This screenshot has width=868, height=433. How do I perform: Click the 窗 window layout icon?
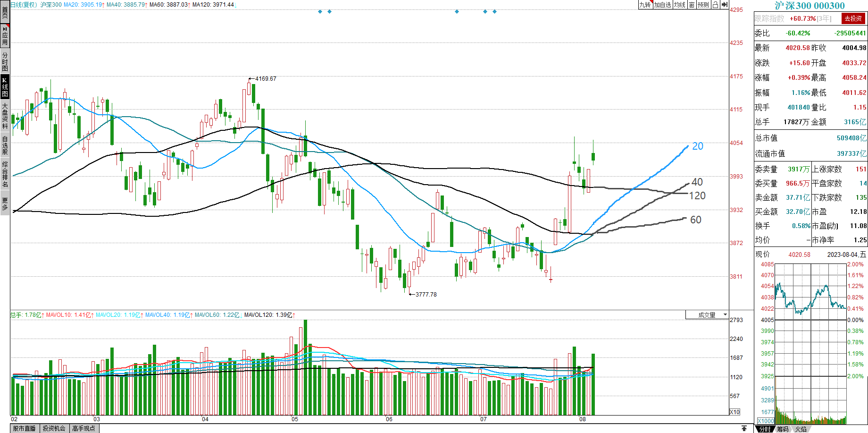[x=692, y=5]
